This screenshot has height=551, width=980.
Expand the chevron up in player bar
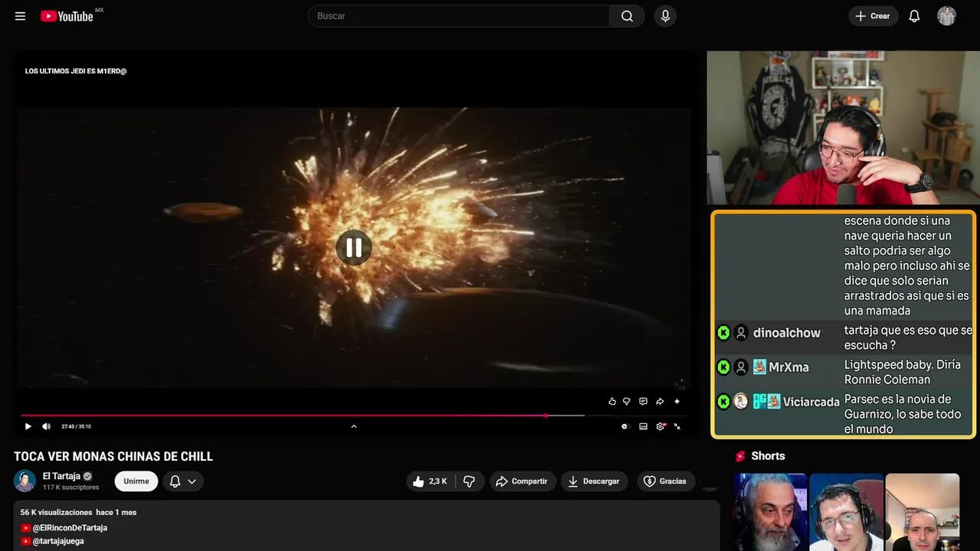354,426
